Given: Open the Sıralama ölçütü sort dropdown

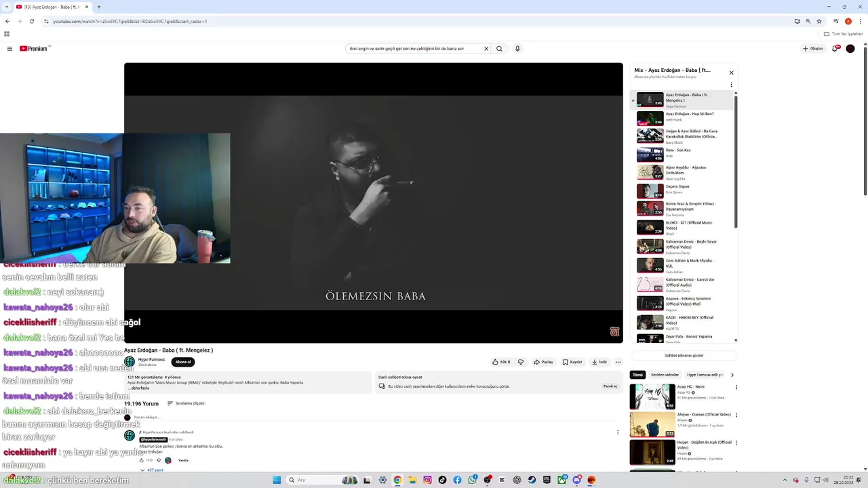Looking at the screenshot, I should 186,403.
